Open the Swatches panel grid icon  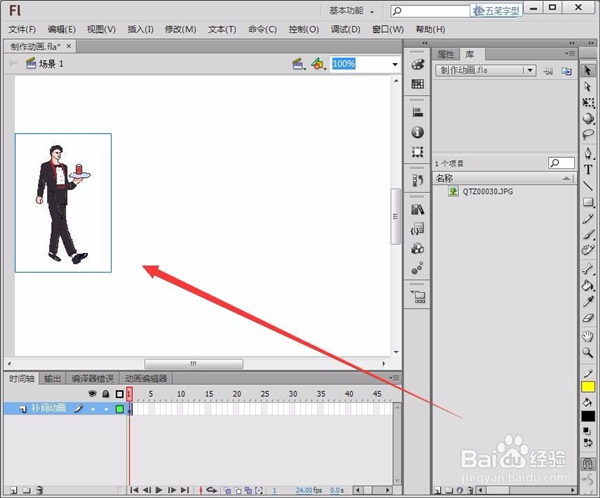pos(417,84)
